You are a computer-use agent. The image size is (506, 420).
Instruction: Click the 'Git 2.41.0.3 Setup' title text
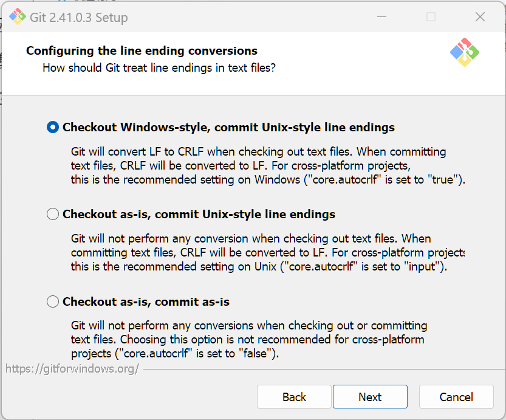[79, 18]
